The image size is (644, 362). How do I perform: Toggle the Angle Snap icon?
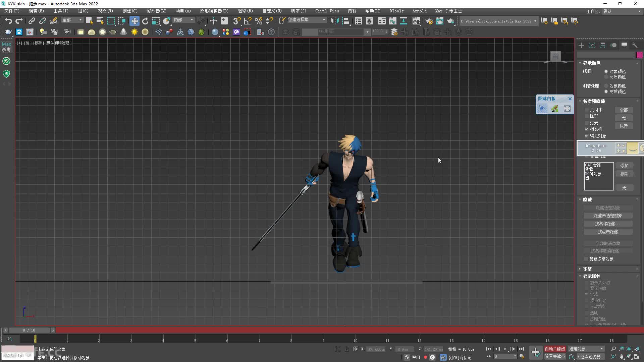[248, 21]
